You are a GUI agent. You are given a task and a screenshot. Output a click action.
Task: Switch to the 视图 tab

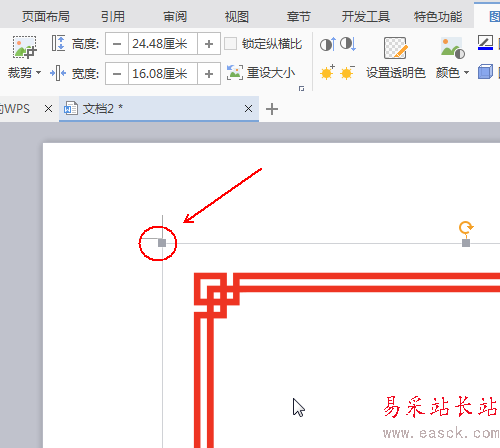(237, 16)
